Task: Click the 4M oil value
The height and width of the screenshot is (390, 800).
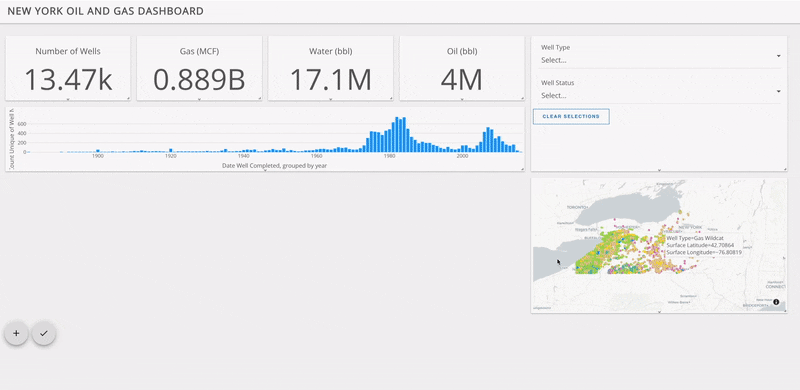Action: pos(462,80)
